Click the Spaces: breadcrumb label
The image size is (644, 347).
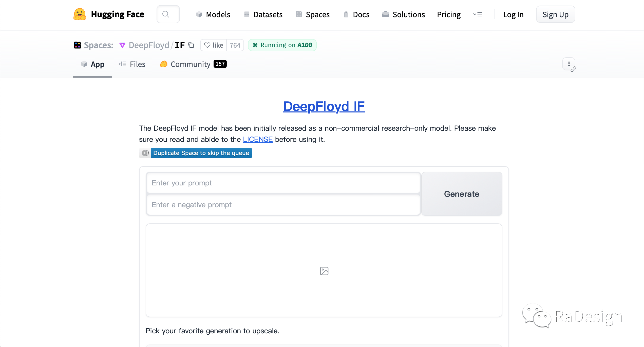99,45
